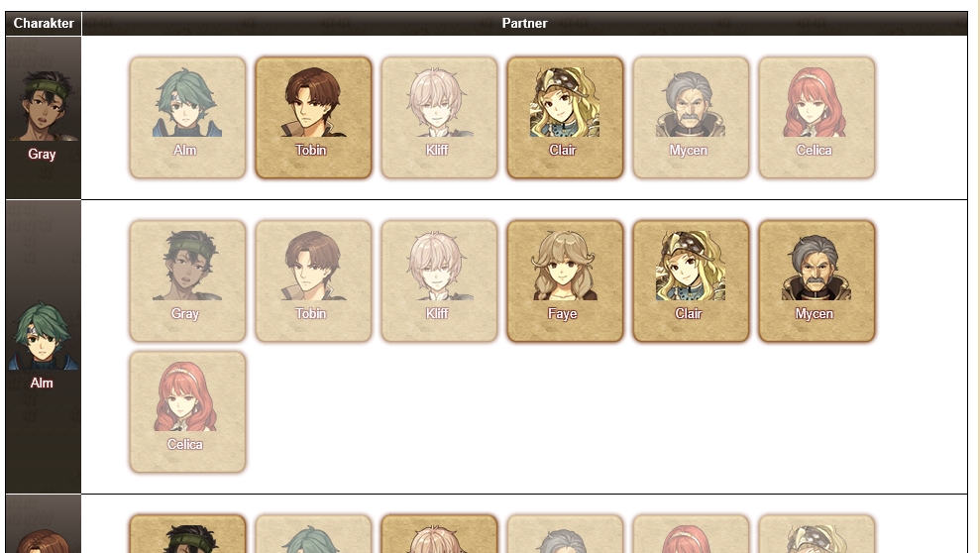This screenshot has width=980, height=553.
Task: Click Clair card in Alm's row
Action: [x=691, y=281]
